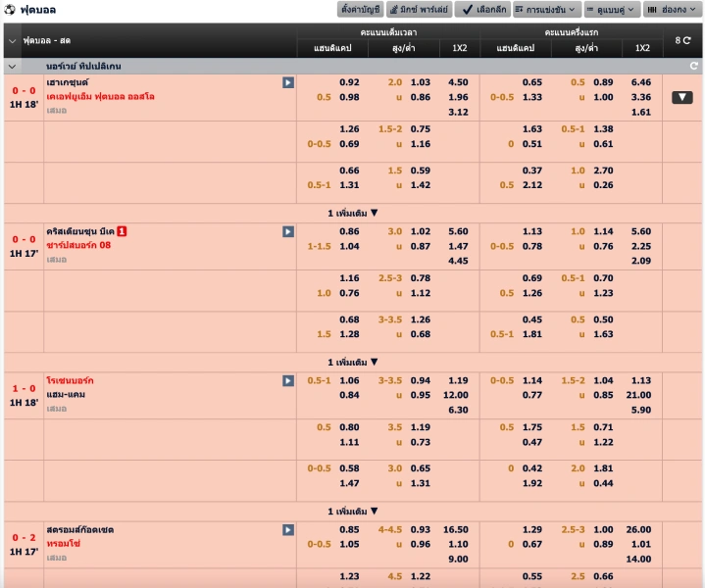The width and height of the screenshot is (705, 588).
Task: Click the football icon in page header
Action: pyautogui.click(x=10, y=10)
